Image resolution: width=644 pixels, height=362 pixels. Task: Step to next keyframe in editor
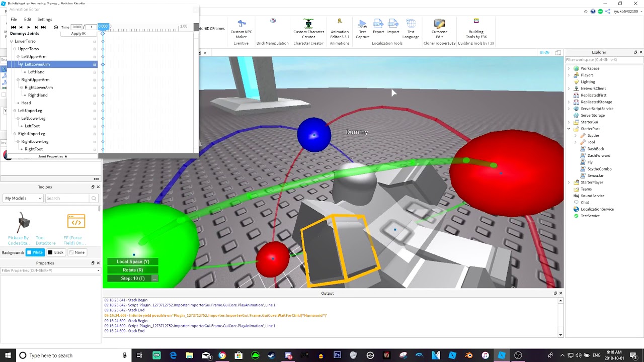coord(36,27)
